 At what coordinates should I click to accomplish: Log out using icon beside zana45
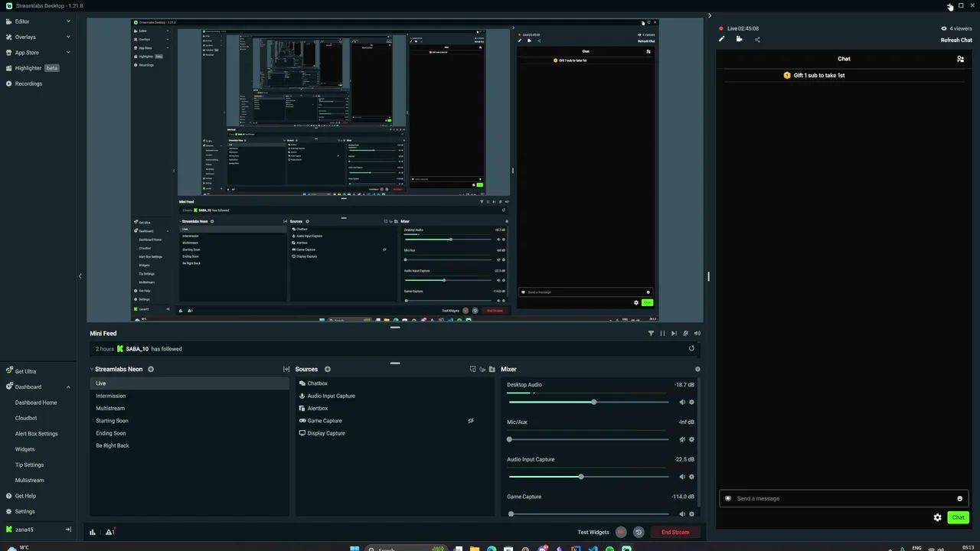pos(68,530)
